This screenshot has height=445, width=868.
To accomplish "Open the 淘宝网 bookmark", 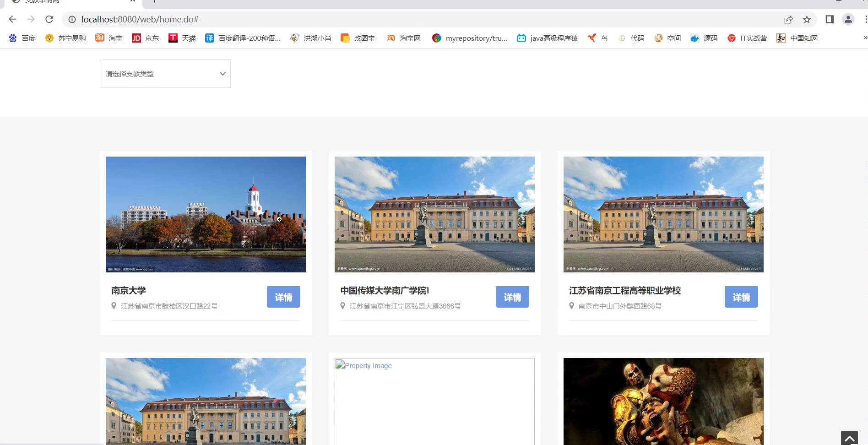I will click(403, 38).
